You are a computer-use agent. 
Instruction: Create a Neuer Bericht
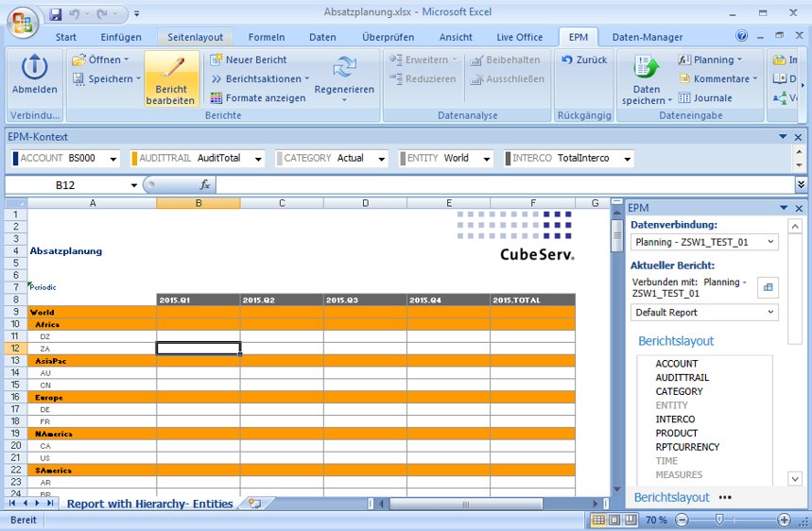click(x=248, y=60)
